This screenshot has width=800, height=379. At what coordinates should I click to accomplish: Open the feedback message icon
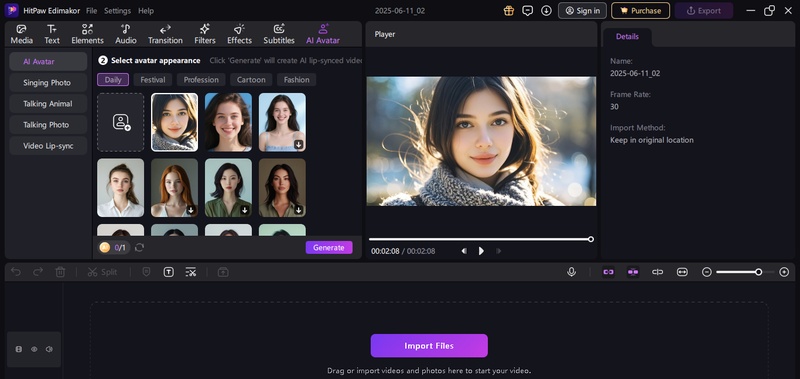coord(528,10)
